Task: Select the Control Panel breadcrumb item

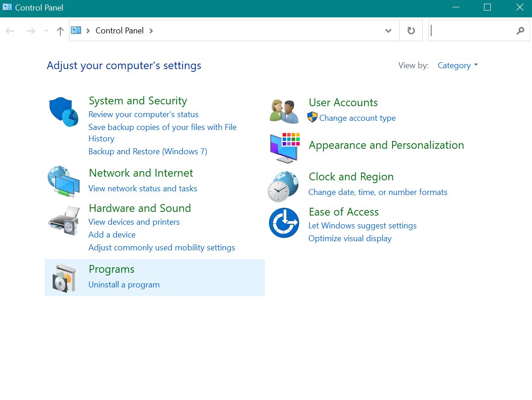Action: [119, 31]
